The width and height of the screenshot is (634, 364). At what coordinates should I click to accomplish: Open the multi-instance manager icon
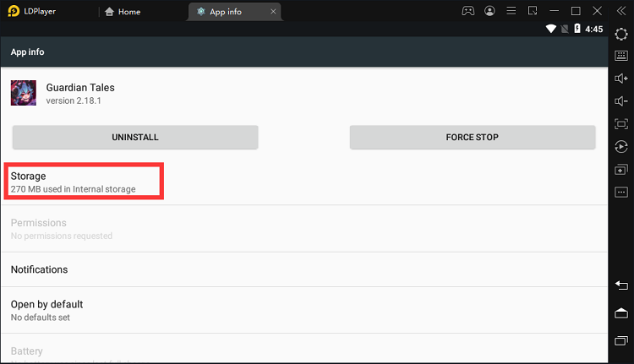coord(621,169)
